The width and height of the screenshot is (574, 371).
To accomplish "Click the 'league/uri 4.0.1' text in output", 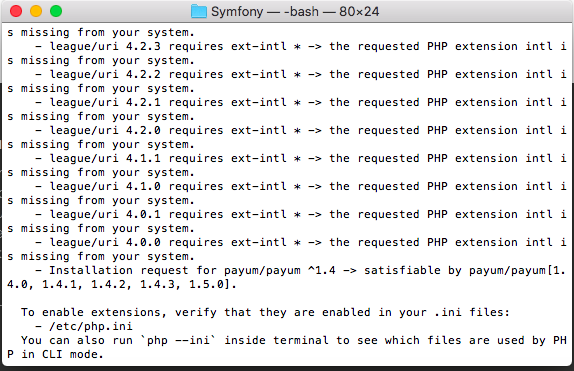I will click(x=105, y=214).
